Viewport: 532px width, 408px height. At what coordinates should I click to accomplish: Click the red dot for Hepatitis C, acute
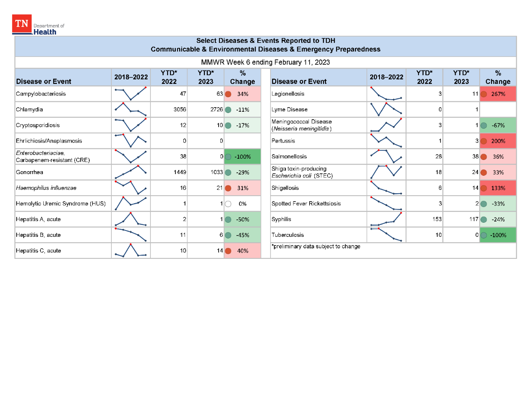tap(228, 251)
